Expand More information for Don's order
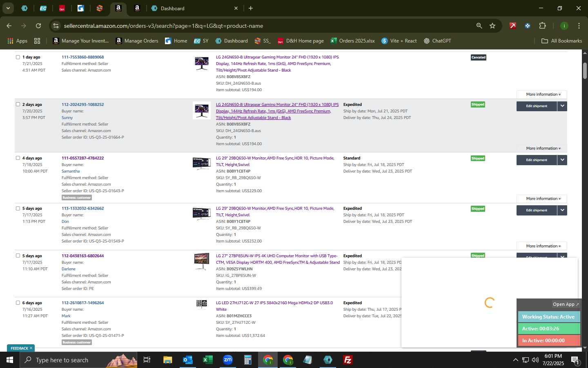 (543, 246)
